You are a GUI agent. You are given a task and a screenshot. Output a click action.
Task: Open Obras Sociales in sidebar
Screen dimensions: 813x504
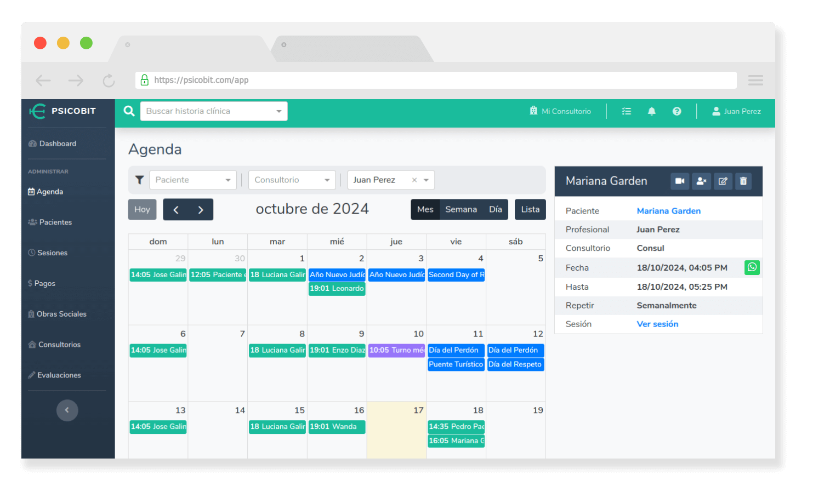pos(57,314)
